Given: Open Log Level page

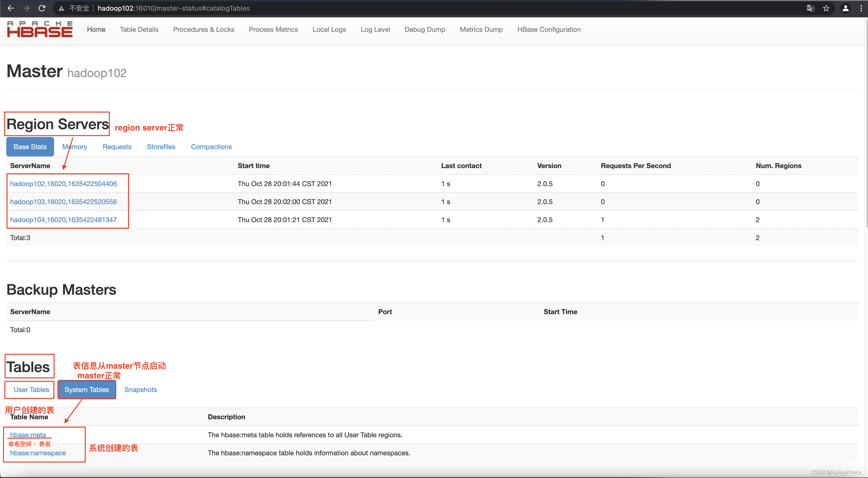Looking at the screenshot, I should 375,30.
